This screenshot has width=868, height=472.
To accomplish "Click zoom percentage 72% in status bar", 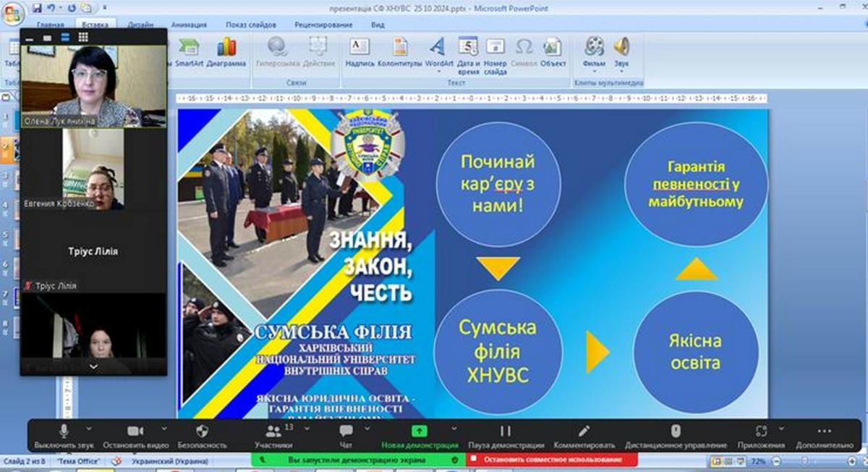I will [758, 461].
